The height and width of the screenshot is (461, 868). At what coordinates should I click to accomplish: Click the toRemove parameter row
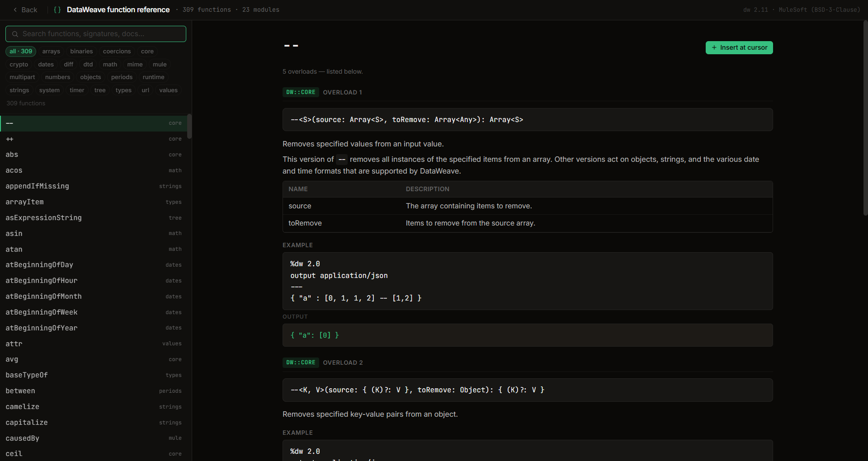(528, 223)
